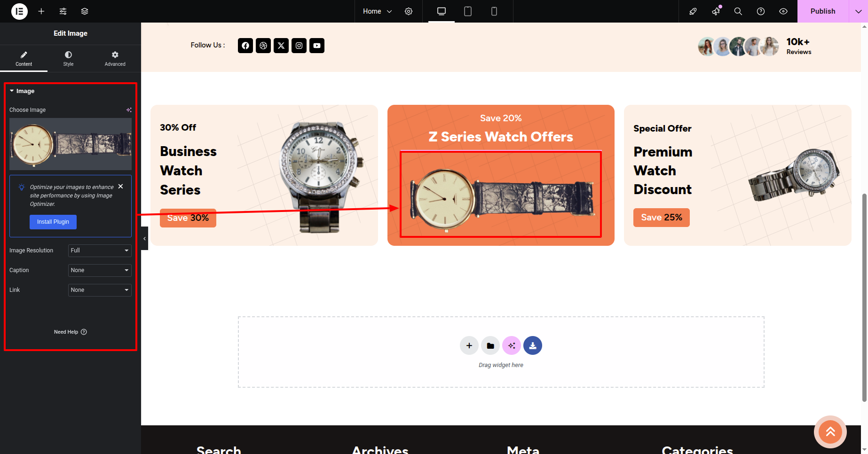Image resolution: width=868 pixels, height=454 pixels.
Task: Toggle preview changes eye icon
Action: pyautogui.click(x=783, y=11)
